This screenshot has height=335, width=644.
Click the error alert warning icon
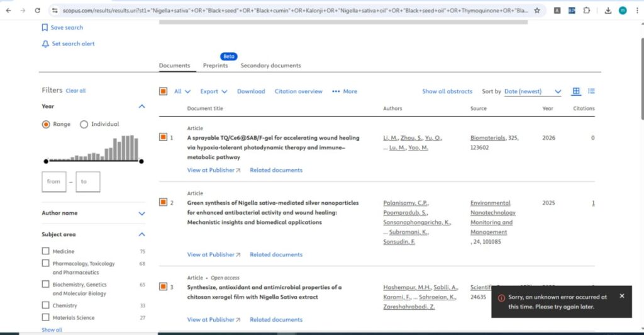coord(501,298)
